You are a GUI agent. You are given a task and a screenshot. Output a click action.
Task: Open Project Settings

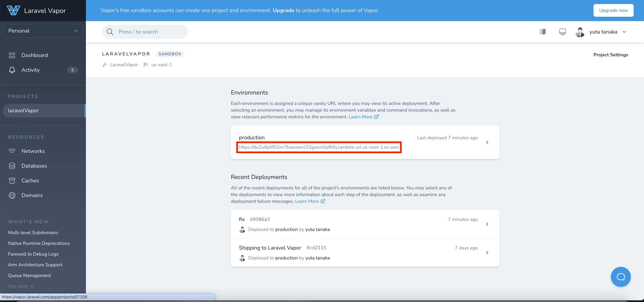[610, 55]
